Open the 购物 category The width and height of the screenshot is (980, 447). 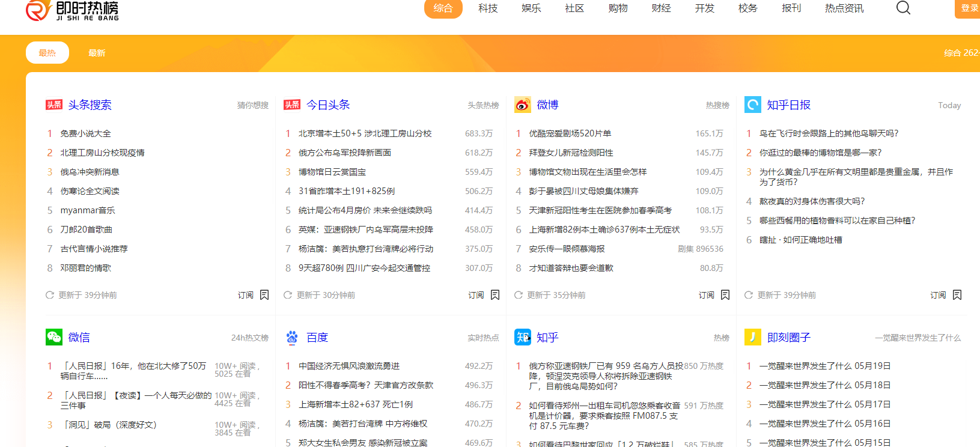[x=618, y=8]
